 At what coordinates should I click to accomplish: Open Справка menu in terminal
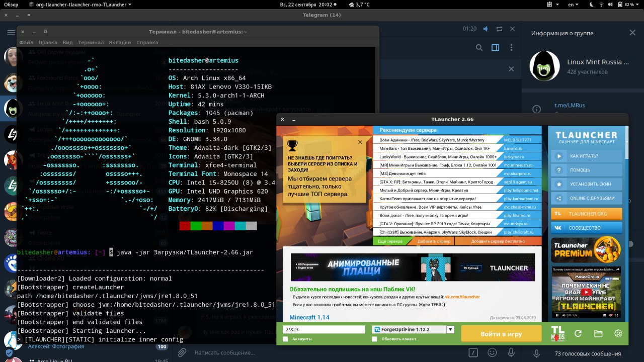coord(147,43)
